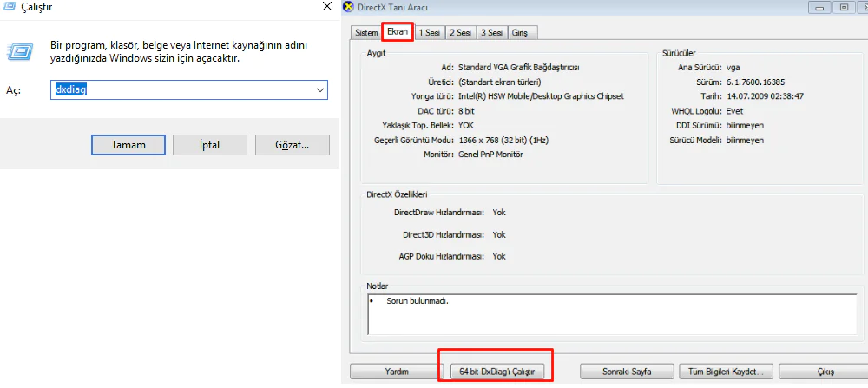868x388 pixels.
Task: Click the İptal button
Action: [x=210, y=145]
